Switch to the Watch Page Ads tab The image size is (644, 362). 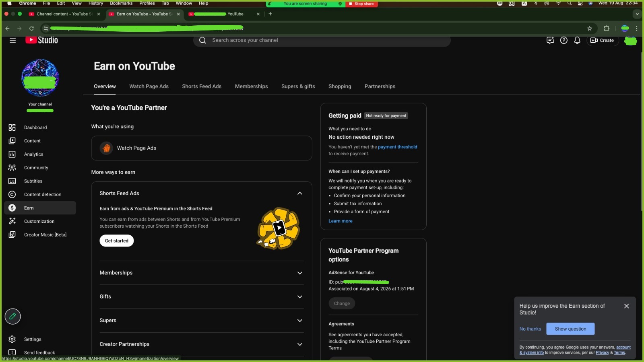point(149,86)
